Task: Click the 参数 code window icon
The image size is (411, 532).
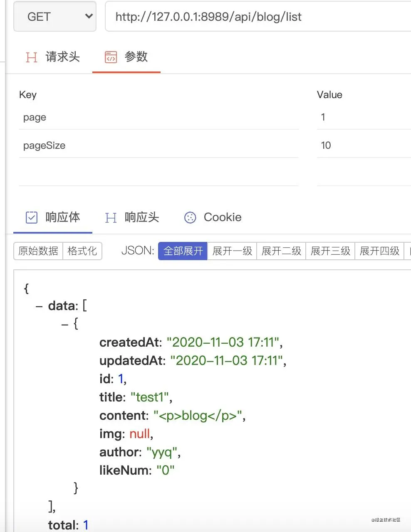Action: click(111, 57)
